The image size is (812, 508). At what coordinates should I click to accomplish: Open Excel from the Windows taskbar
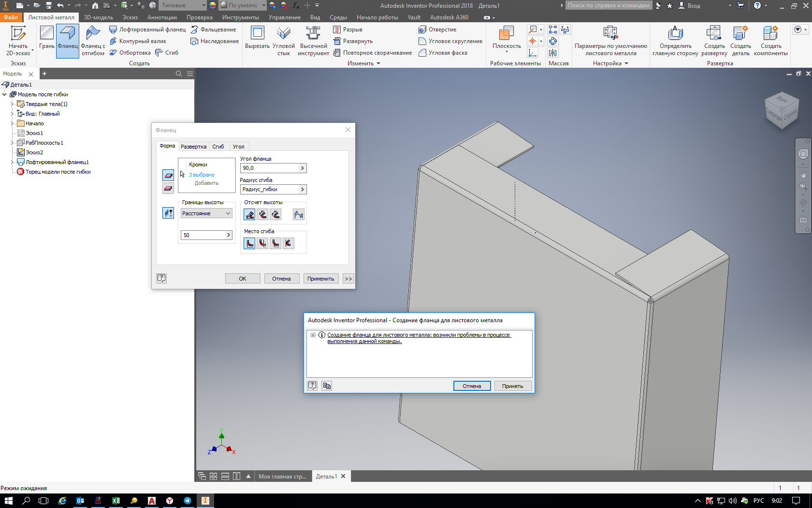(116, 501)
